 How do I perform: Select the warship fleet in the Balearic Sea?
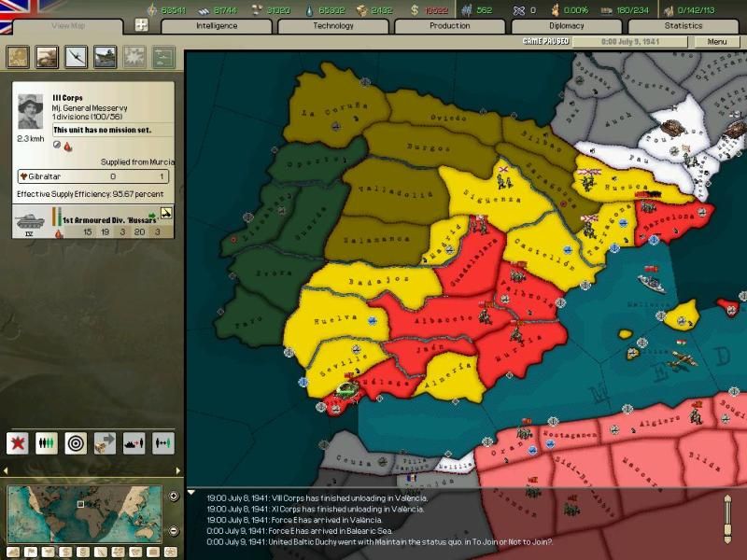652,282
